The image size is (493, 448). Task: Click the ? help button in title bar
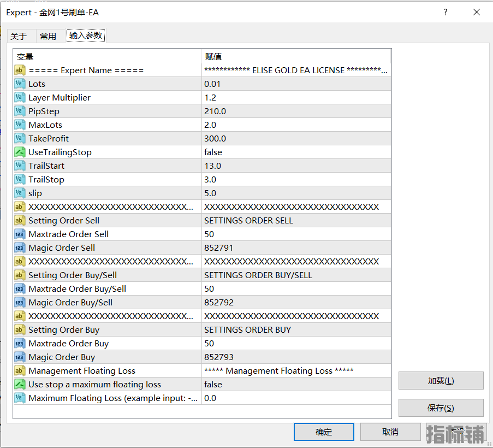click(445, 12)
